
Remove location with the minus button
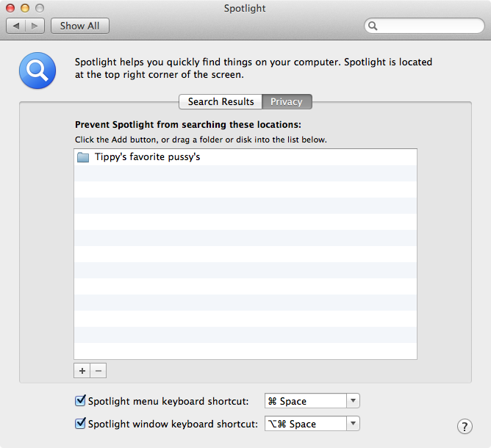[98, 371]
